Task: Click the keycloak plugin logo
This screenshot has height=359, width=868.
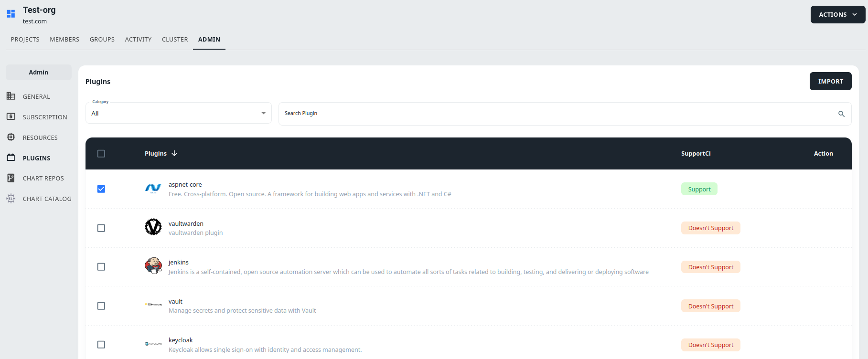Action: [x=153, y=344]
